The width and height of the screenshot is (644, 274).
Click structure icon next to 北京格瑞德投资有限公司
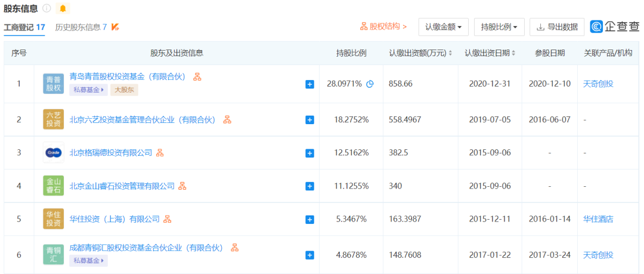point(160,153)
